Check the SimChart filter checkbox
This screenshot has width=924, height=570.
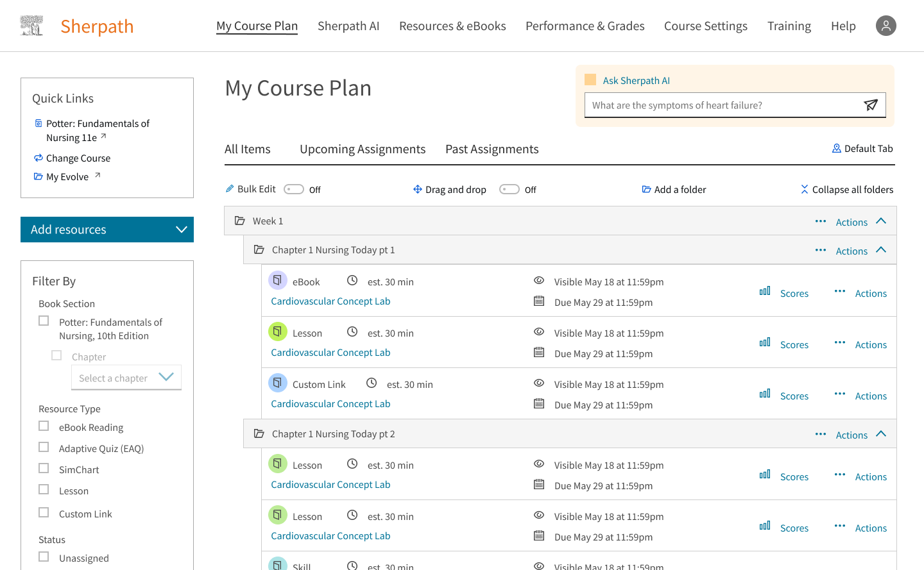44,468
